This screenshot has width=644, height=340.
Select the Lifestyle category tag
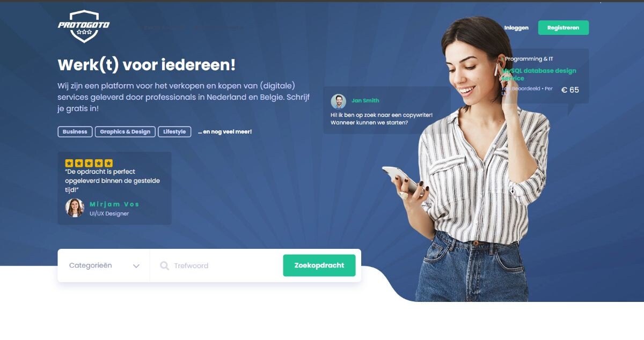(x=174, y=131)
